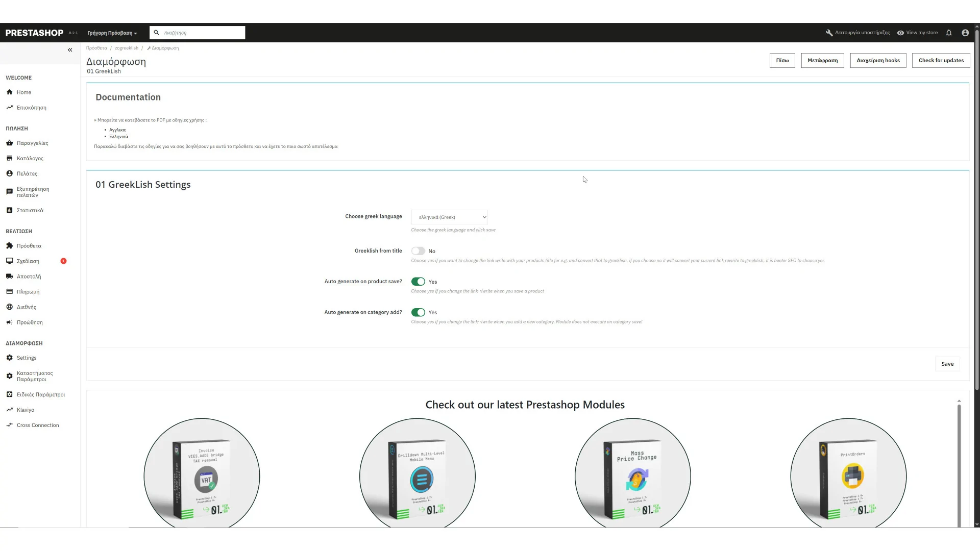Click the wrench icon for Λειτουργία υποστήριξης
980x551 pixels.
(829, 33)
